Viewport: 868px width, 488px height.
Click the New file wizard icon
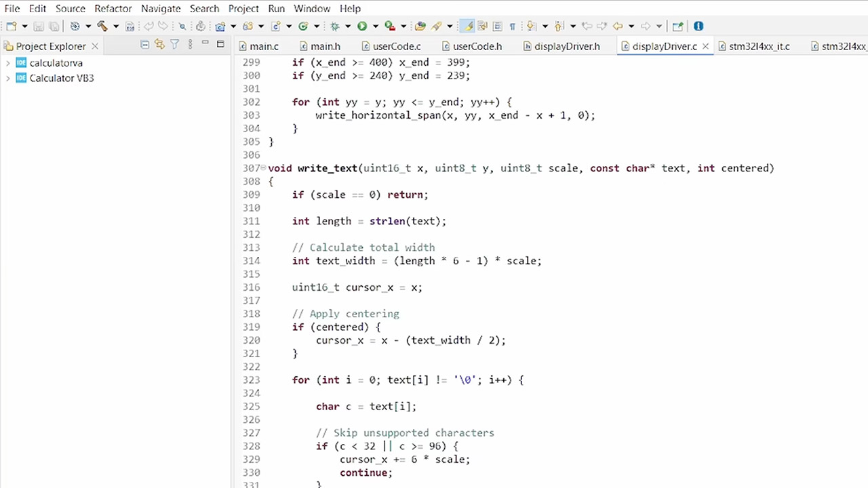(x=12, y=26)
